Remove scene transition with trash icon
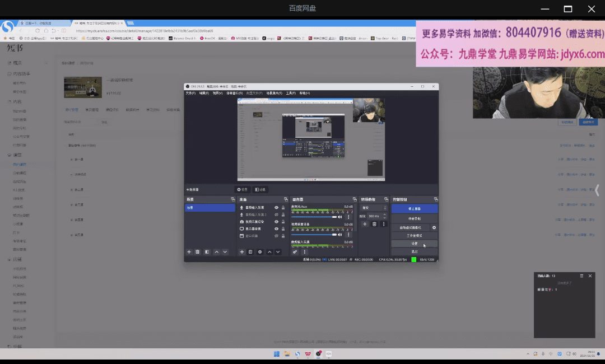 (x=374, y=224)
